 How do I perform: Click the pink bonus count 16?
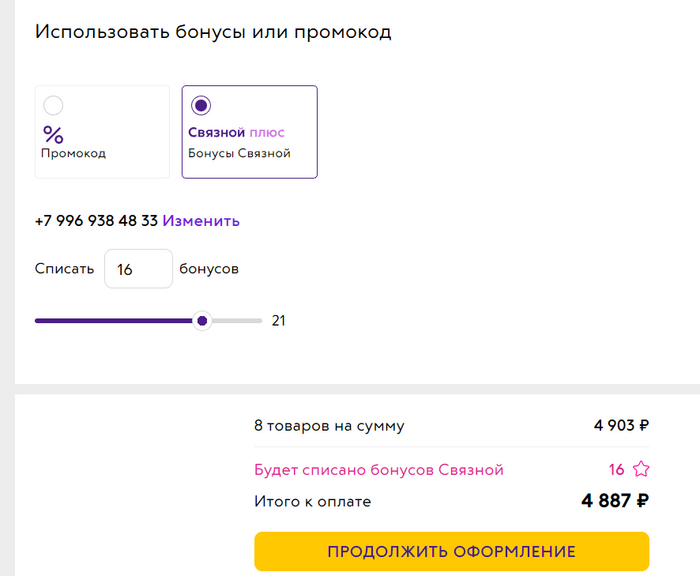tap(616, 470)
